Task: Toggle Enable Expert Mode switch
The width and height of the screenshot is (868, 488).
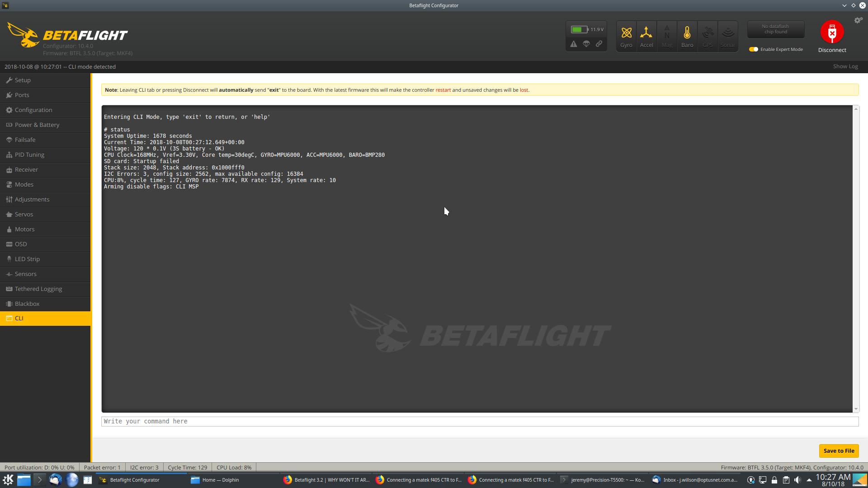Action: click(x=753, y=49)
